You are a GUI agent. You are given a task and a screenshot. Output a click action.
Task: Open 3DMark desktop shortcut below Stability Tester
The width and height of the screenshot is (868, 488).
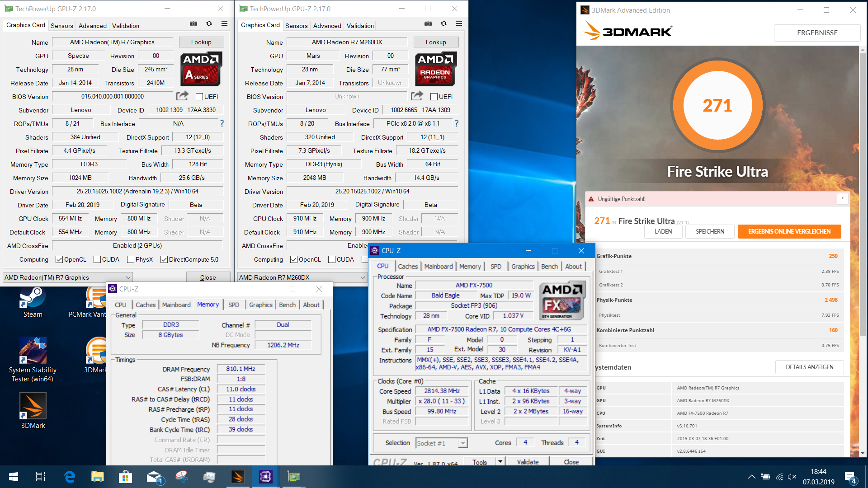point(33,410)
